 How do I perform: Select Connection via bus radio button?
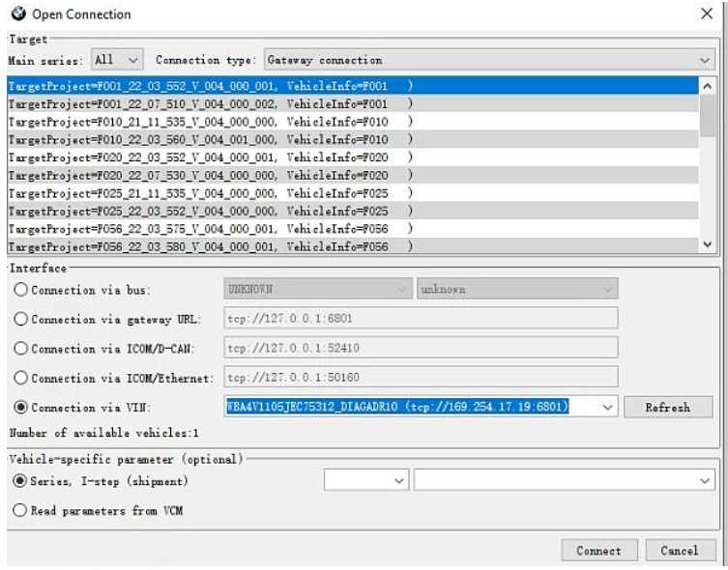21,290
